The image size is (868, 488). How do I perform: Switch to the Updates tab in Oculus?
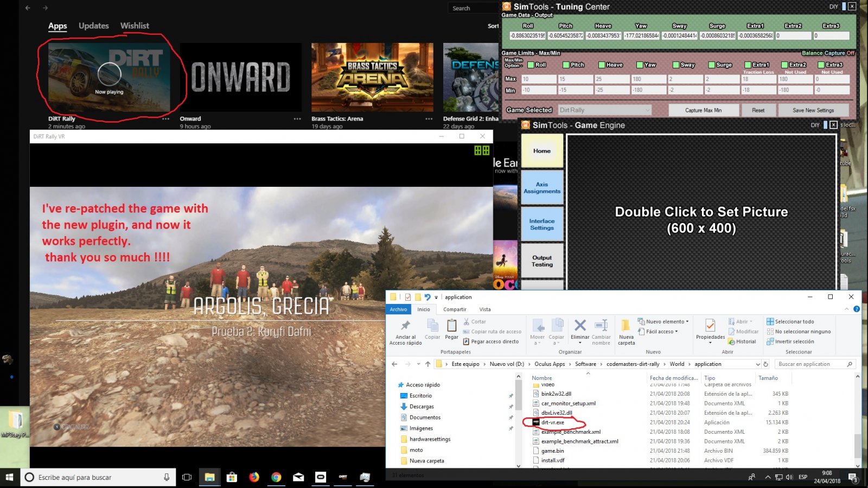click(x=93, y=26)
